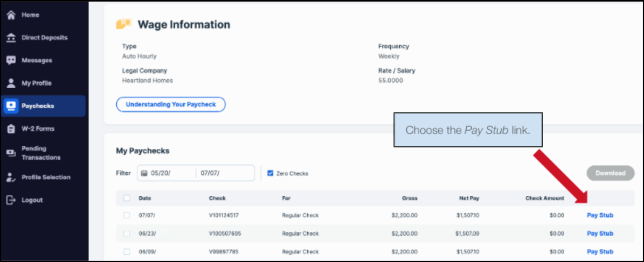Click the 07/07 end date field
Image resolution: width=644 pixels, height=262 pixels.
point(221,173)
